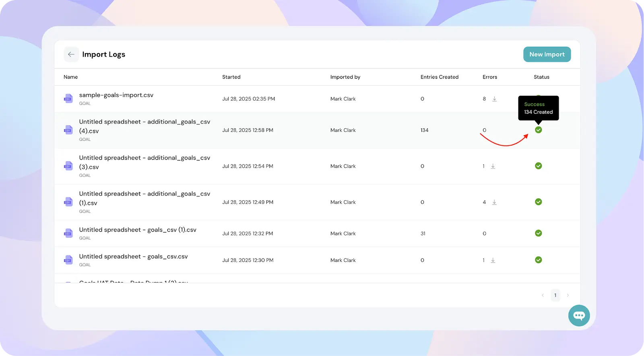This screenshot has height=356, width=644.
Task: Click the Entries Created column header
Action: click(439, 77)
